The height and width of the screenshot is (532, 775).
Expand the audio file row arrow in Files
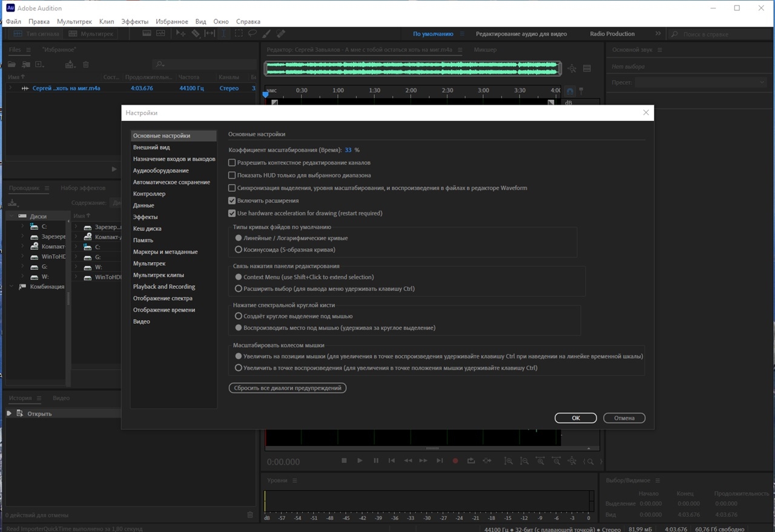pyautogui.click(x=10, y=88)
